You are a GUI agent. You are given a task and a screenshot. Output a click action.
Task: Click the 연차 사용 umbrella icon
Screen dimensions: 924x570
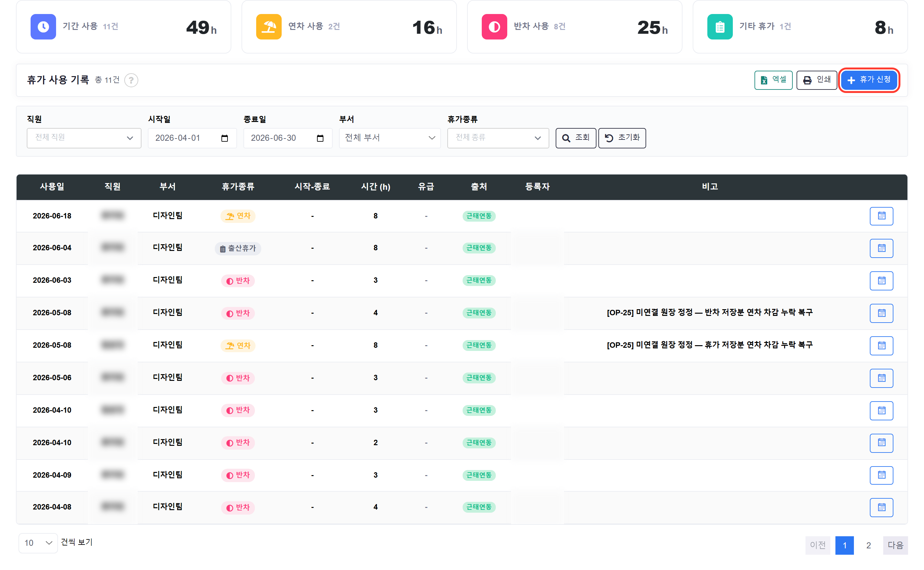click(269, 27)
